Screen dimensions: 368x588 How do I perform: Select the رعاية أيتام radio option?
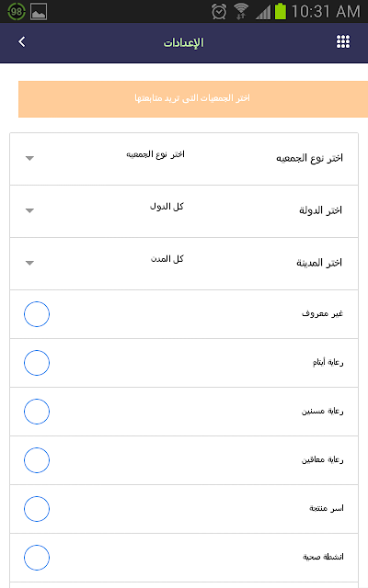click(37, 363)
